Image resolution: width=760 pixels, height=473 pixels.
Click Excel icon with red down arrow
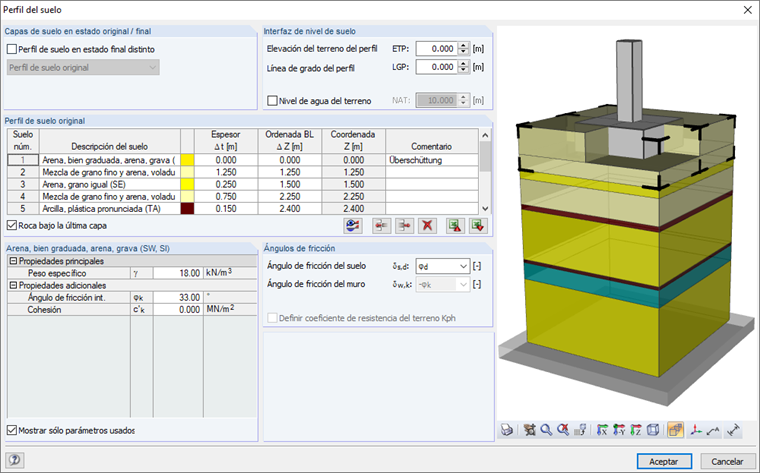(478, 226)
